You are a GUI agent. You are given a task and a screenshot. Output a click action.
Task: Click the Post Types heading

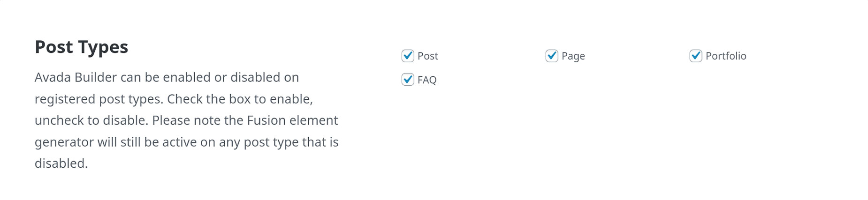(x=82, y=47)
